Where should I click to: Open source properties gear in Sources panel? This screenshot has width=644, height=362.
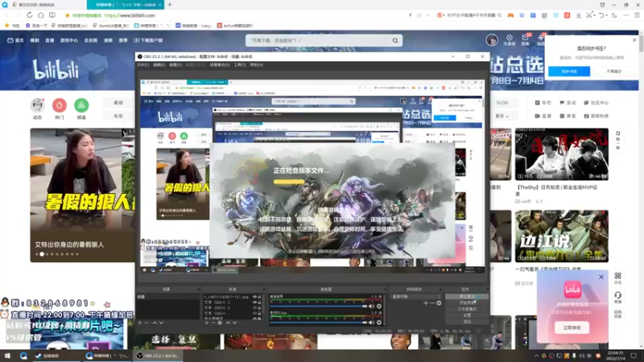point(220,323)
